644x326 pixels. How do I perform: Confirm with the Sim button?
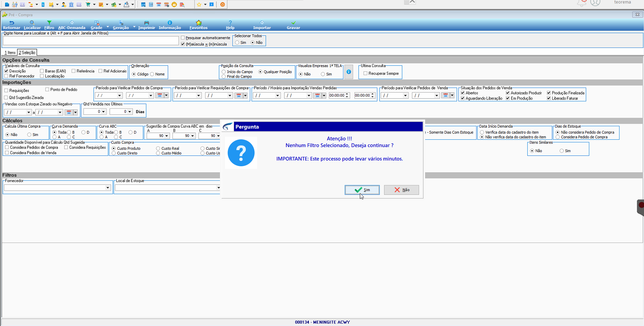(x=362, y=190)
